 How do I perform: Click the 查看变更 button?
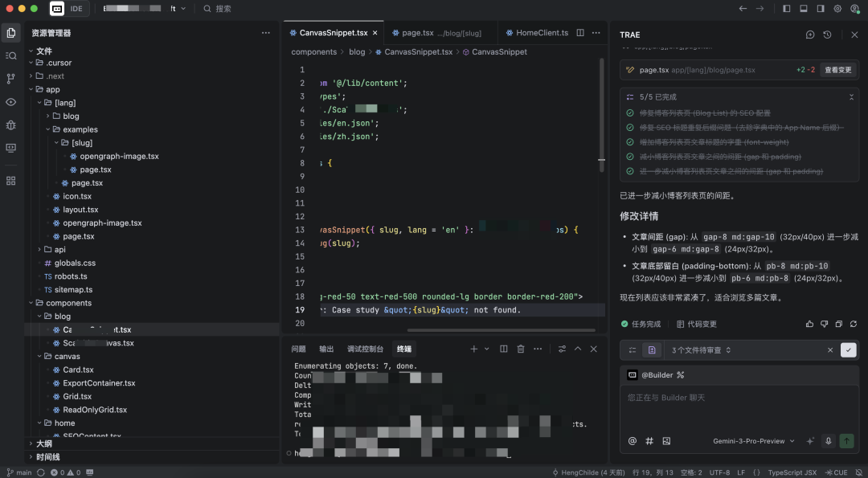point(838,70)
